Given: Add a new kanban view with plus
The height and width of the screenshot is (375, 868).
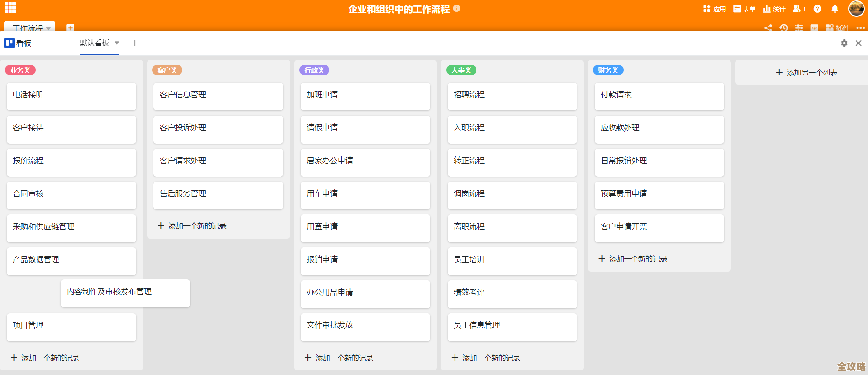Looking at the screenshot, I should coord(135,43).
